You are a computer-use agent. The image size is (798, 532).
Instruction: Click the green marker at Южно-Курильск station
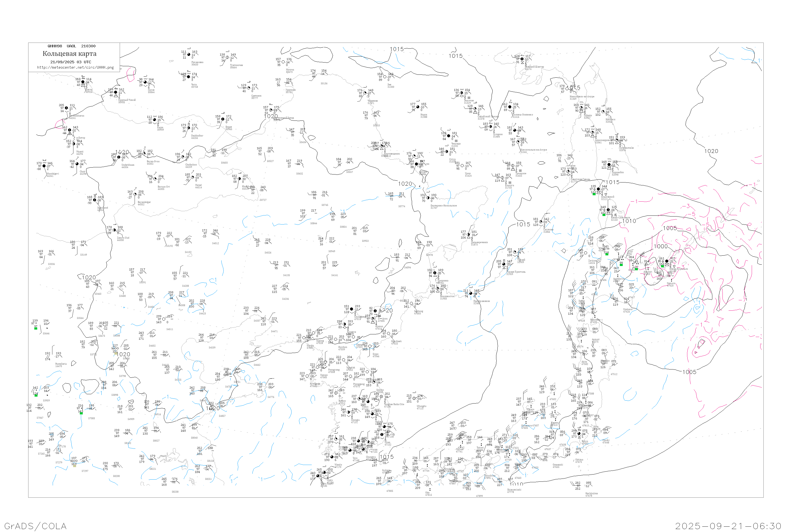(662, 266)
